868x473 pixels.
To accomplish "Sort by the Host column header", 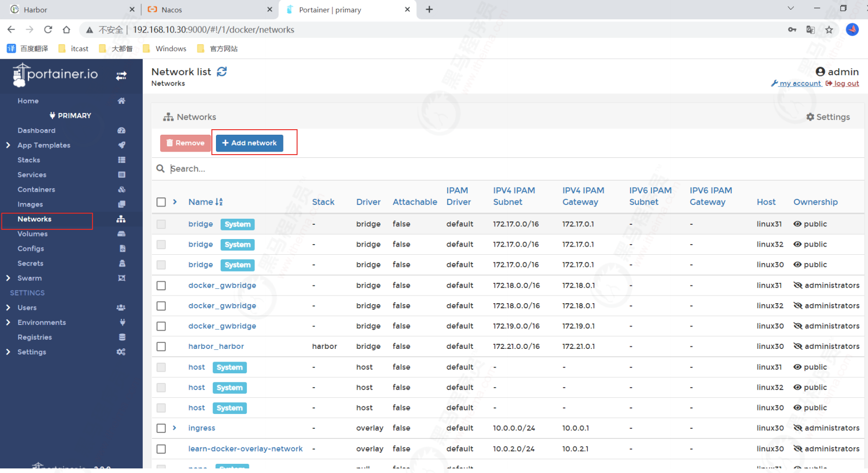I will point(766,202).
